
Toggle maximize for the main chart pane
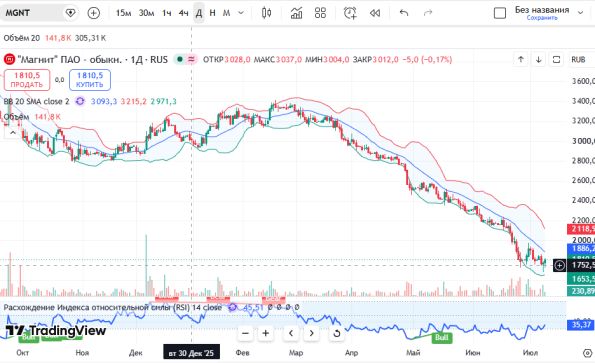point(556,60)
